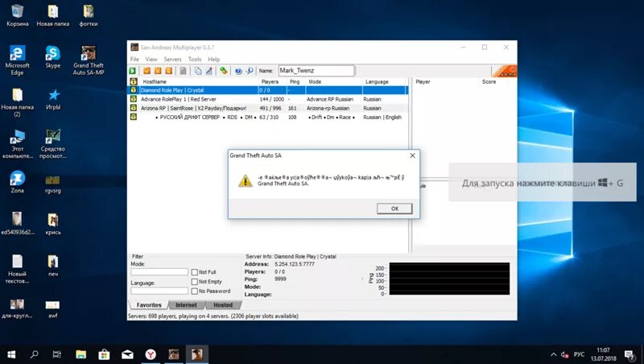Click the Language filter input field
The image size is (644, 364).
[x=159, y=291]
